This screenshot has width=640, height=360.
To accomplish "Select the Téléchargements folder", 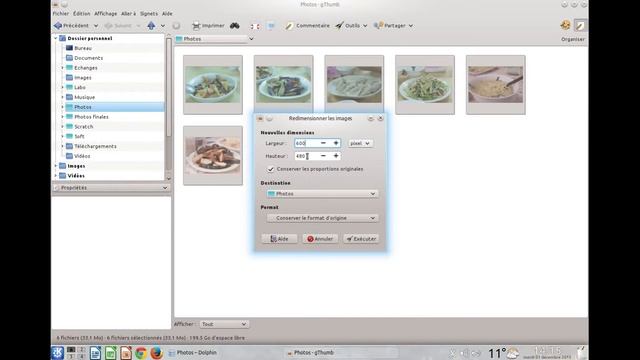I will (95, 146).
